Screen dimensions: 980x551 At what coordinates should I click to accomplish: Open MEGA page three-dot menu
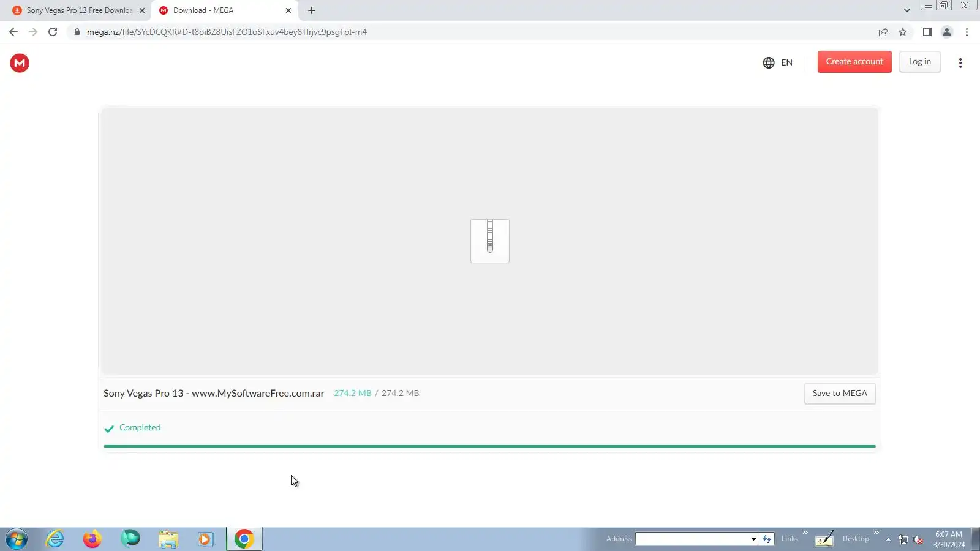[960, 62]
